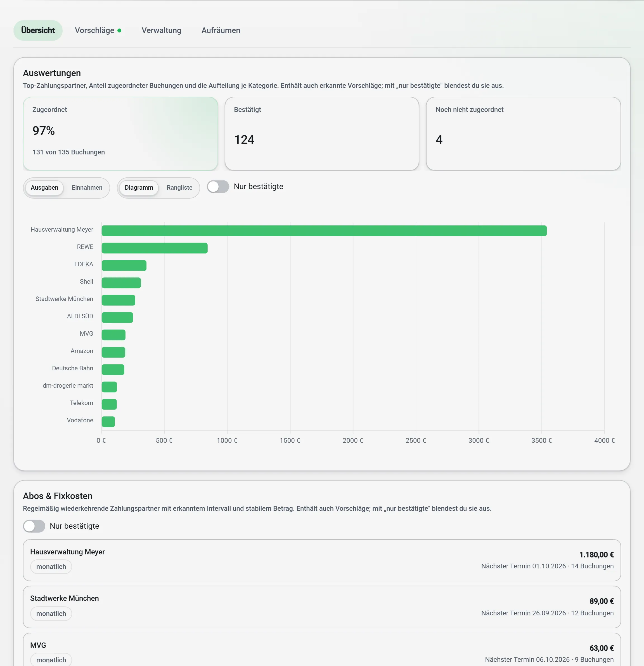Click the Amazon chart bar
Screen dimensions: 644x666
[x=113, y=352]
